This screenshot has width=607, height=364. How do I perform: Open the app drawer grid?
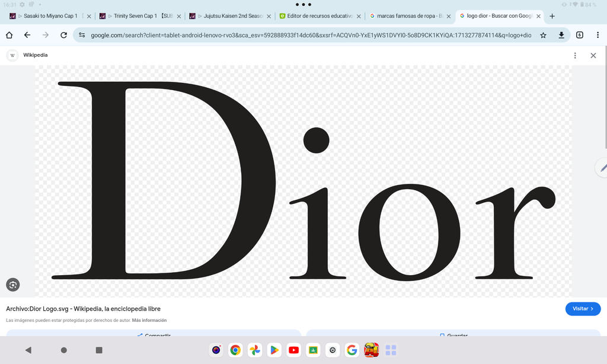coord(391,350)
